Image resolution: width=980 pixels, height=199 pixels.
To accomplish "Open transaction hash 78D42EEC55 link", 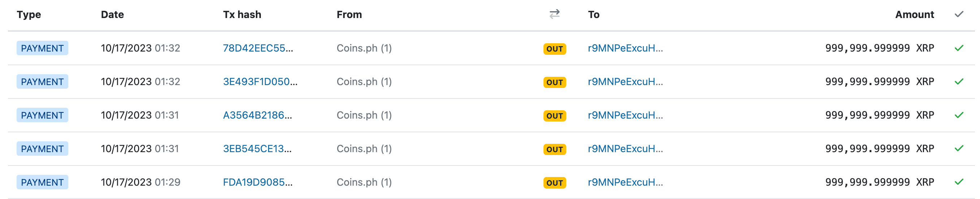I will pos(258,48).
